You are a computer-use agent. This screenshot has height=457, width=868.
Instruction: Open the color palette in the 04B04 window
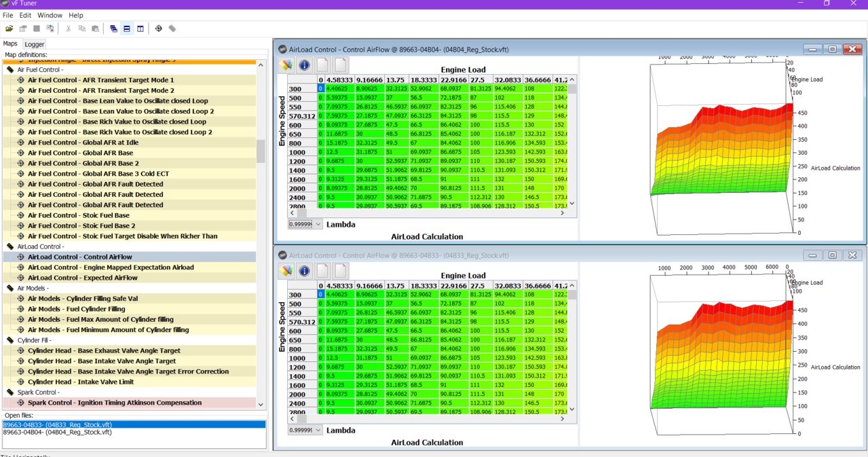[x=286, y=65]
